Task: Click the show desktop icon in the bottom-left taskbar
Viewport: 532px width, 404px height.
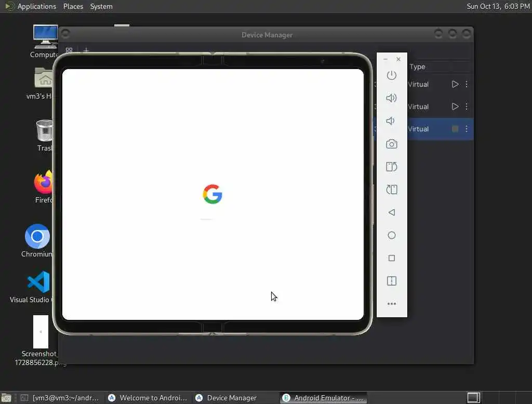Action: click(6, 398)
